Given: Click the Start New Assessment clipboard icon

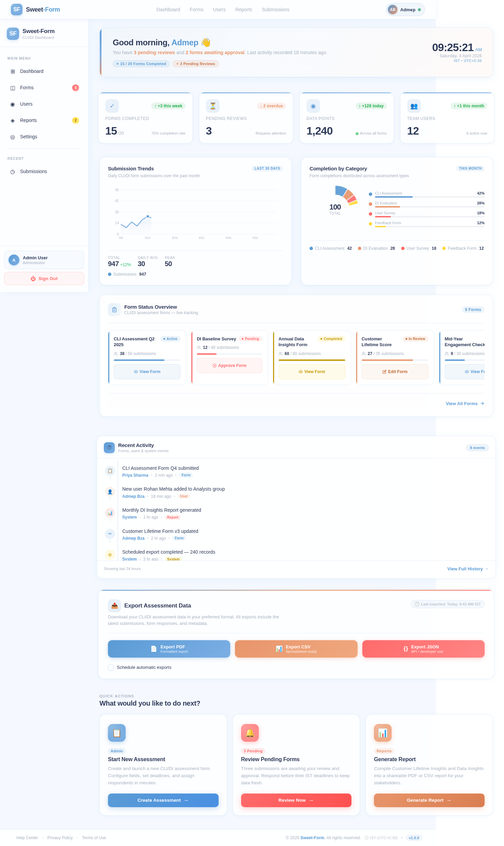Looking at the screenshot, I should [x=117, y=733].
